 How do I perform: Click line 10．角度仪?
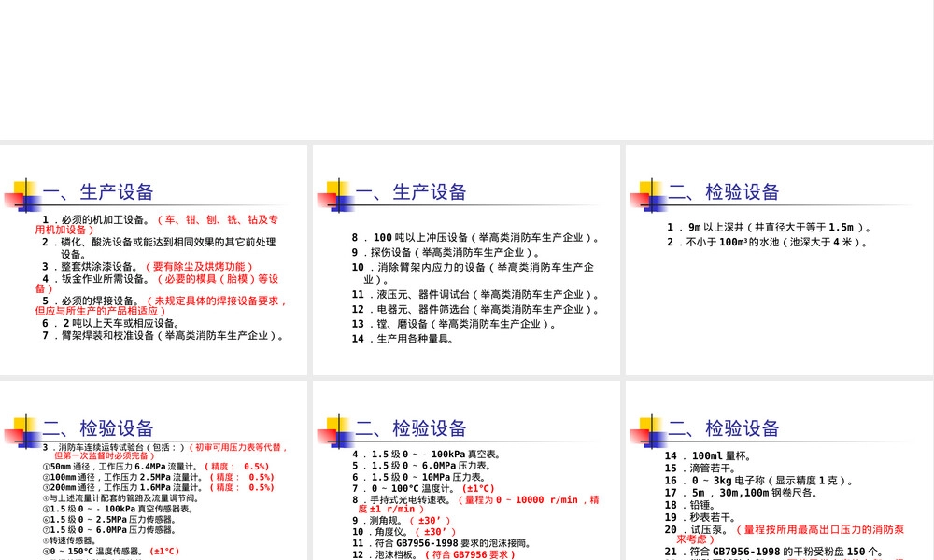tap(403, 531)
